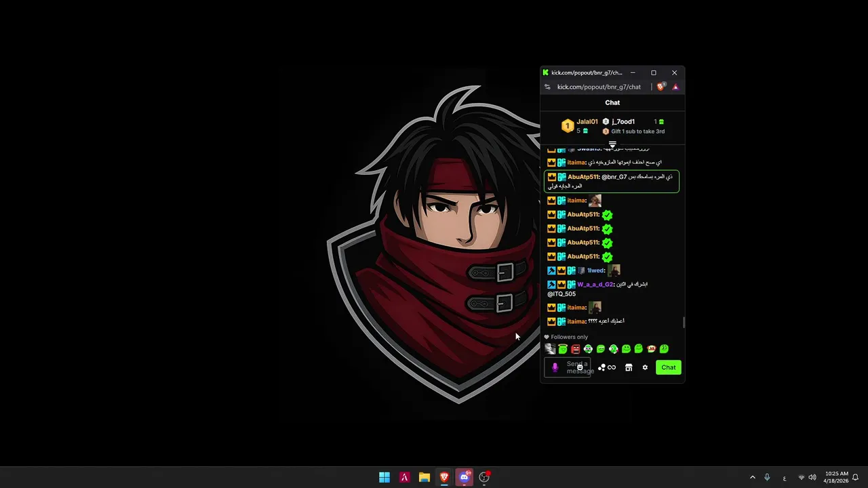Open the emoji picker smiley icon
This screenshot has width=868, height=488.
(580, 367)
